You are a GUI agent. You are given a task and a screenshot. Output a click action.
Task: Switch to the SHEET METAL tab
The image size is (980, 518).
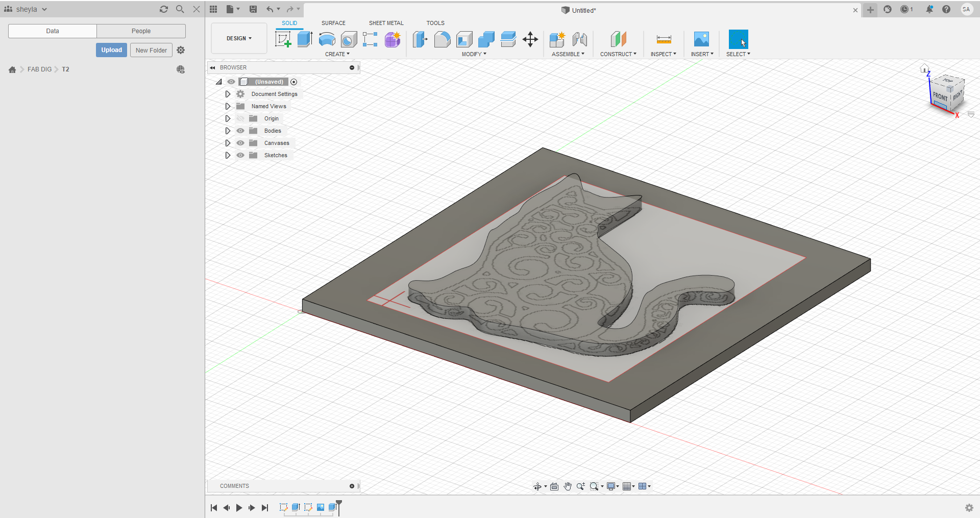tap(386, 23)
